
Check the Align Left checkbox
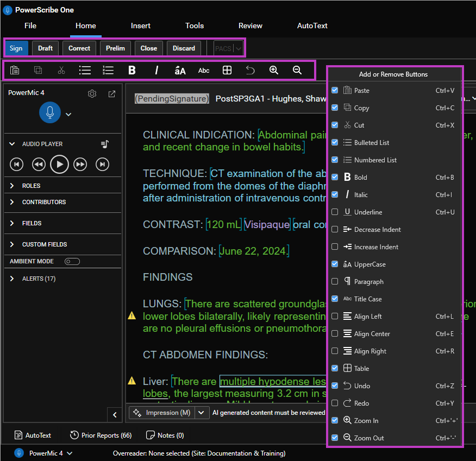[x=335, y=317]
